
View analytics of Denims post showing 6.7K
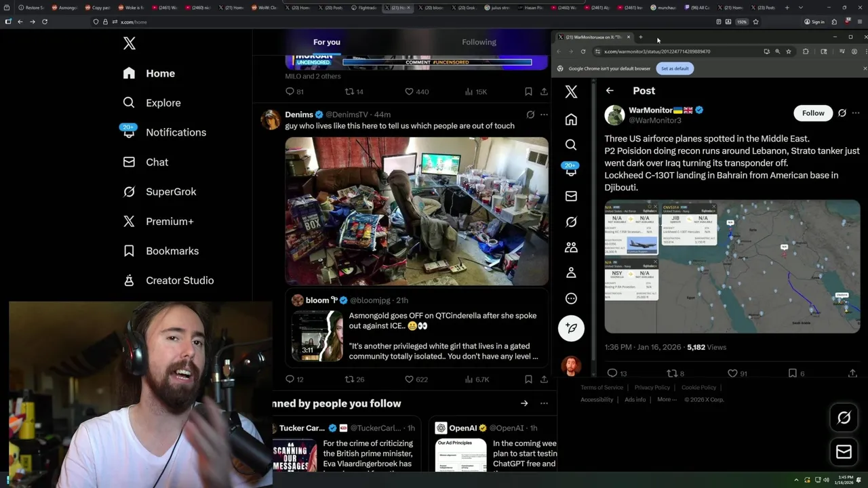477,380
